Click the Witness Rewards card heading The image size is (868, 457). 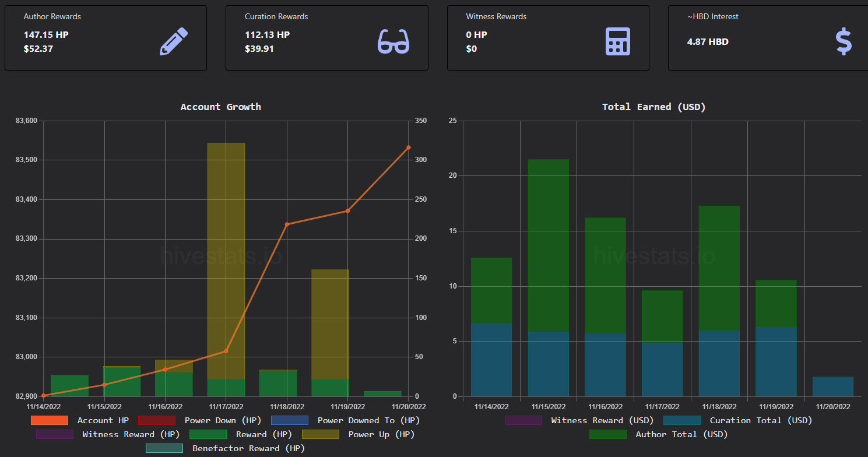496,16
